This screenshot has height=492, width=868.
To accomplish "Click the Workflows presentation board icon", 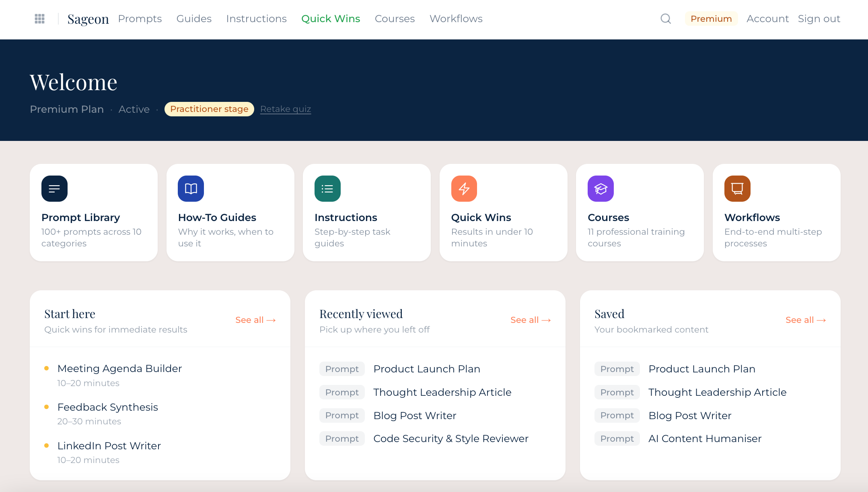I will [737, 188].
